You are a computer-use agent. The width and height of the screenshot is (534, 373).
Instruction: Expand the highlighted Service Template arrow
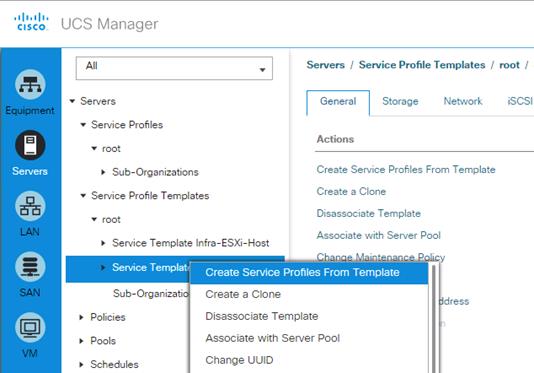pos(104,268)
